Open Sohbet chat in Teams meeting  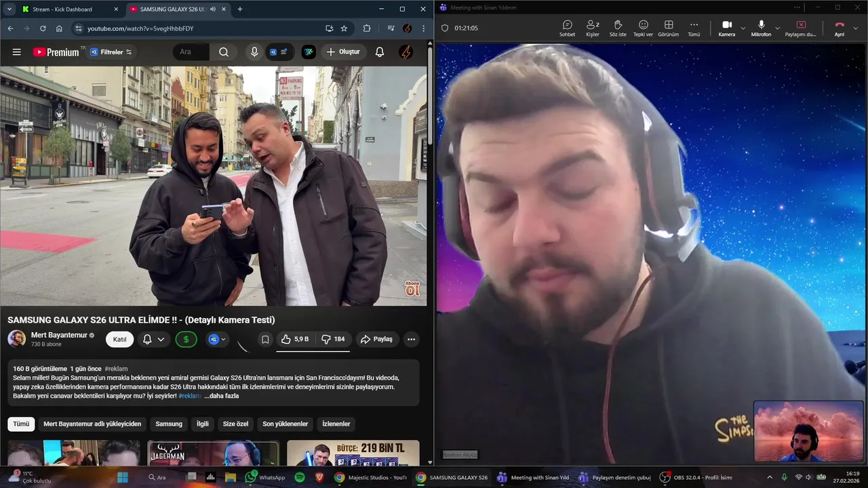[x=567, y=28]
